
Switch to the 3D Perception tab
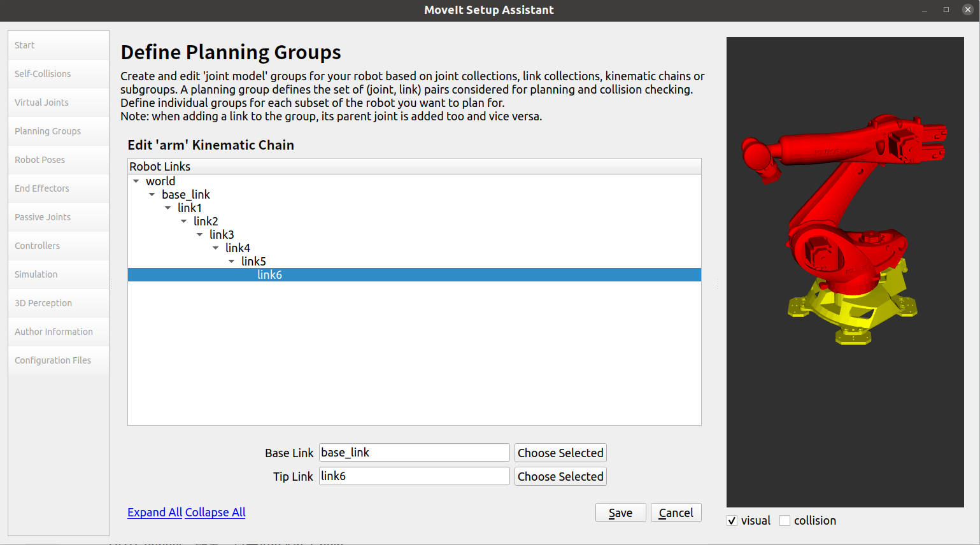[x=58, y=303]
